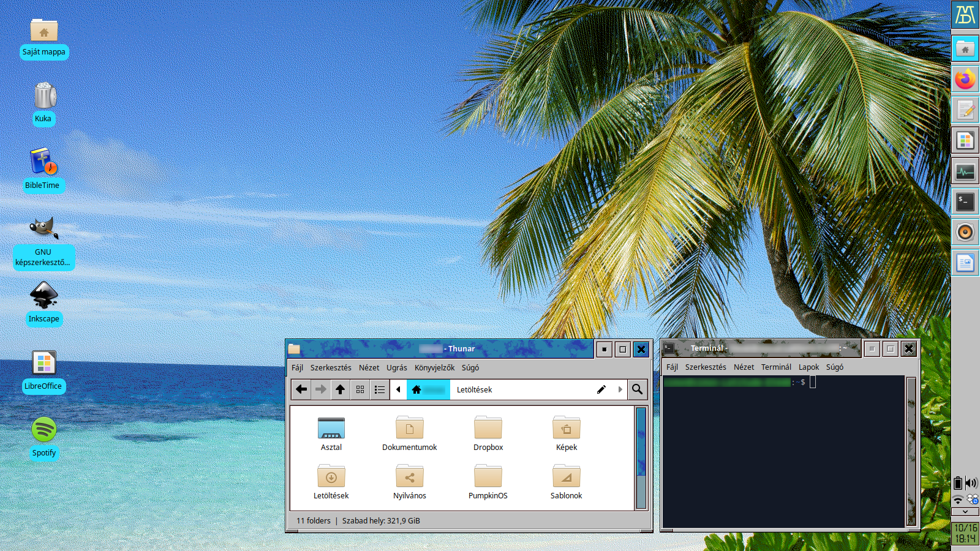Screen dimensions: 980x551
Task: Open the Wi-Fi network indicator in the tray
Action: [x=958, y=500]
